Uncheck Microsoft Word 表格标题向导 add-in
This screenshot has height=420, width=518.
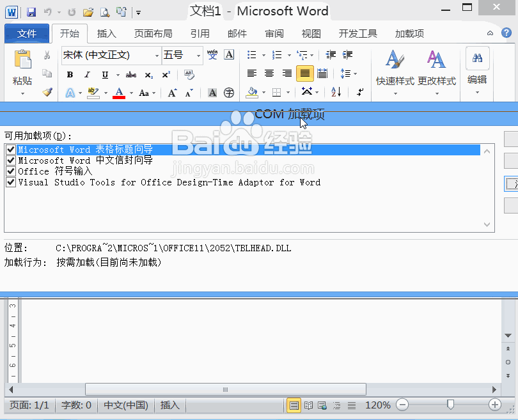[11, 150]
